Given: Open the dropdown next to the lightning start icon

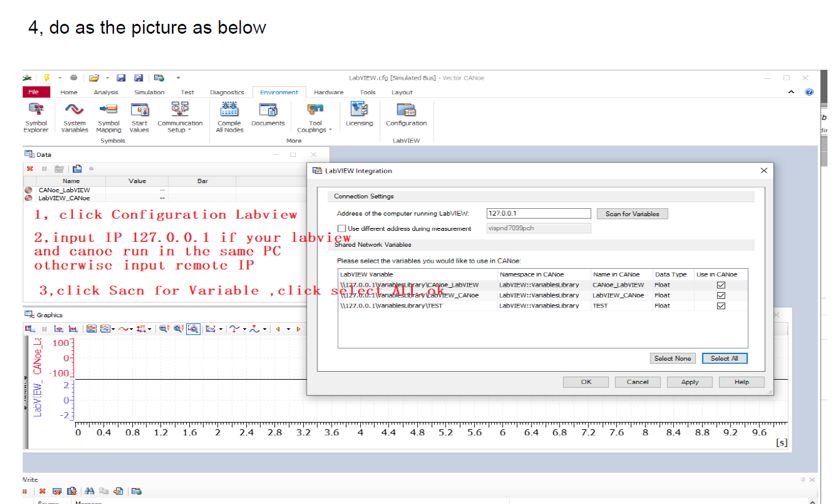Looking at the screenshot, I should (x=60, y=78).
